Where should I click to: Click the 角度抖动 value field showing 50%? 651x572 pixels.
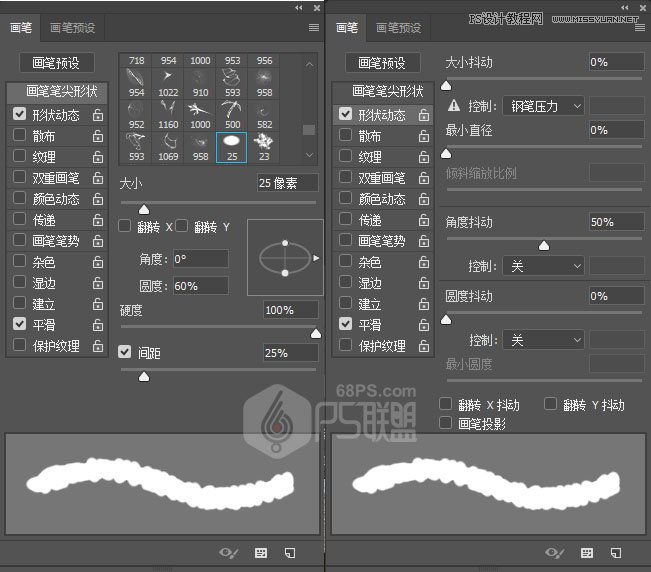point(617,222)
